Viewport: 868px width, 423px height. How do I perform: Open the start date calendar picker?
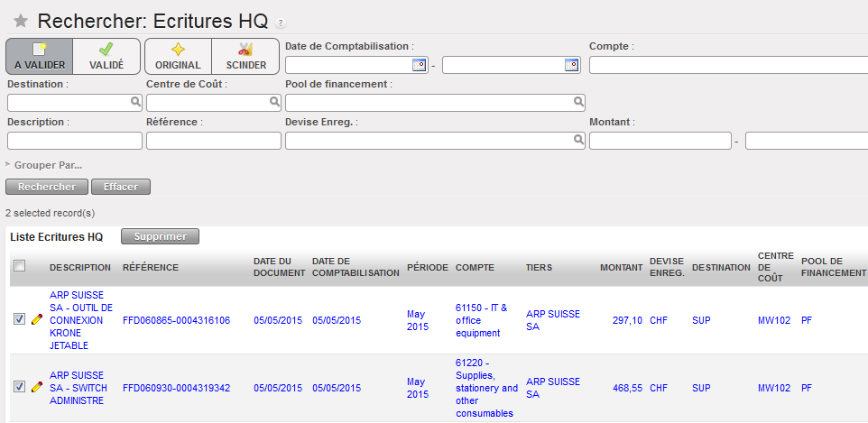point(419,65)
